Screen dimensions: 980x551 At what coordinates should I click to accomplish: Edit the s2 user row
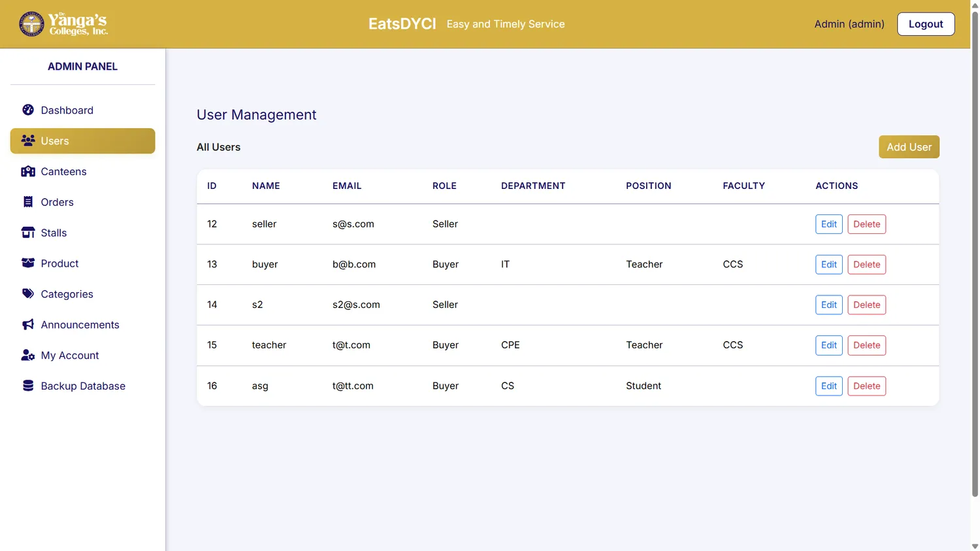pos(828,305)
